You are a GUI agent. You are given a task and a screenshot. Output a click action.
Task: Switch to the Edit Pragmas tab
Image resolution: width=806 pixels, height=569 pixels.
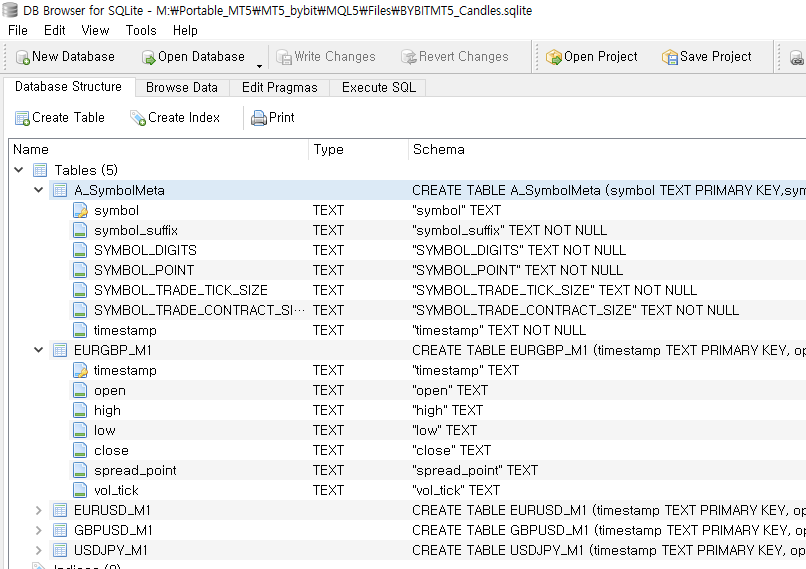pos(280,87)
